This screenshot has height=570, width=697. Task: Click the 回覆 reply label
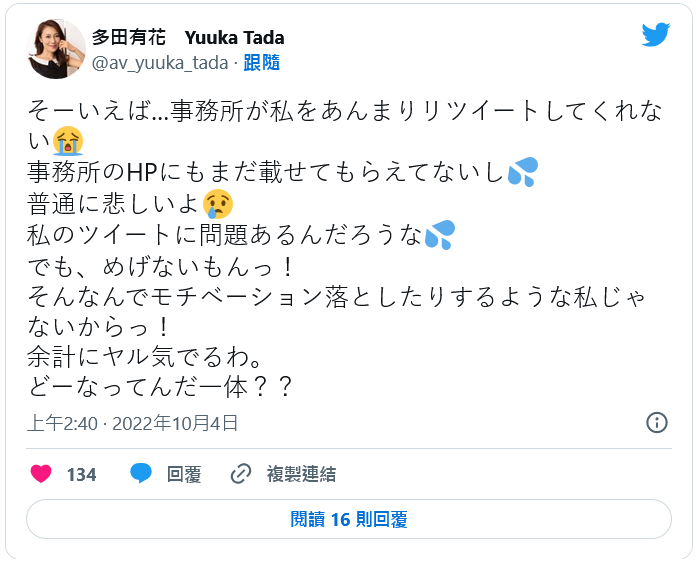[x=183, y=475]
